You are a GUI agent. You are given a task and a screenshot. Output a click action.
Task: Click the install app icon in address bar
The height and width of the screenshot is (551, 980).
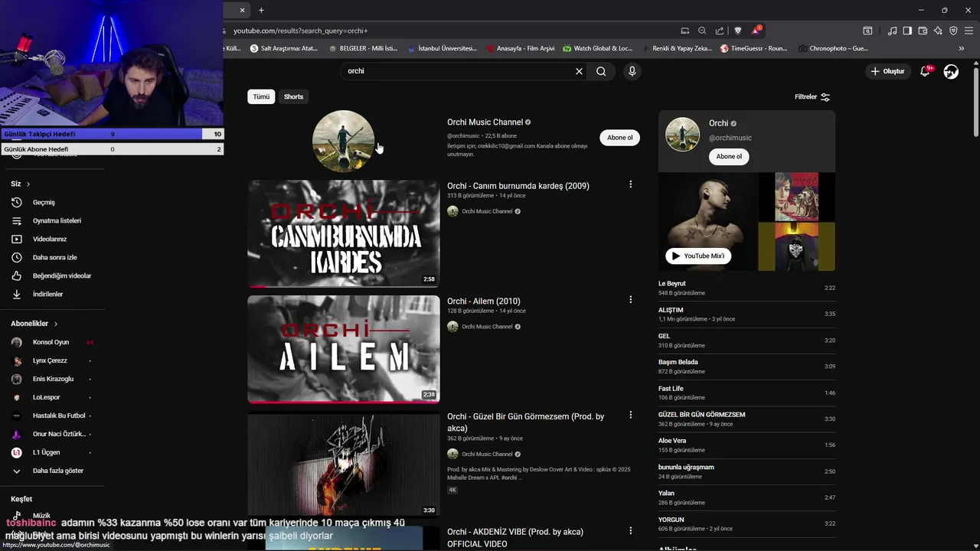coord(685,31)
